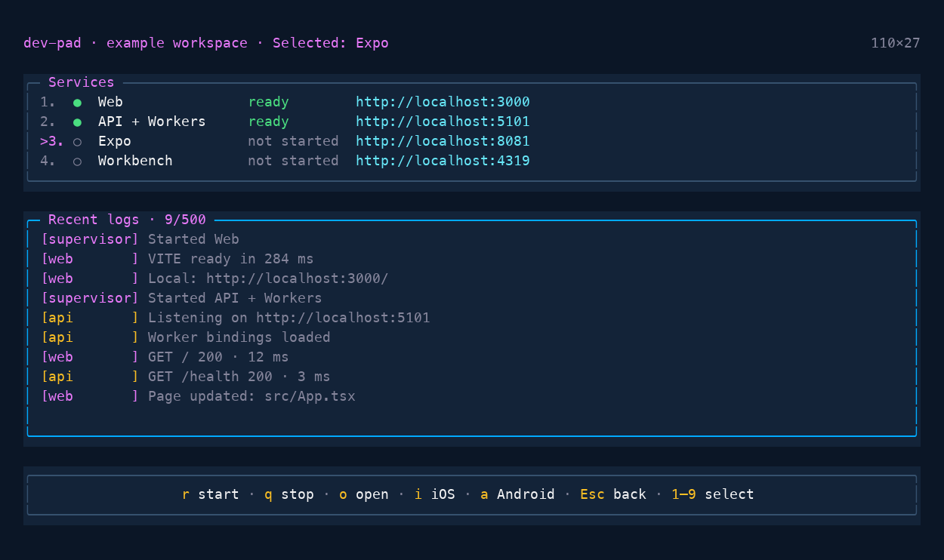The image size is (944, 560).
Task: Click the 'o open' shortcut hint
Action: point(364,494)
